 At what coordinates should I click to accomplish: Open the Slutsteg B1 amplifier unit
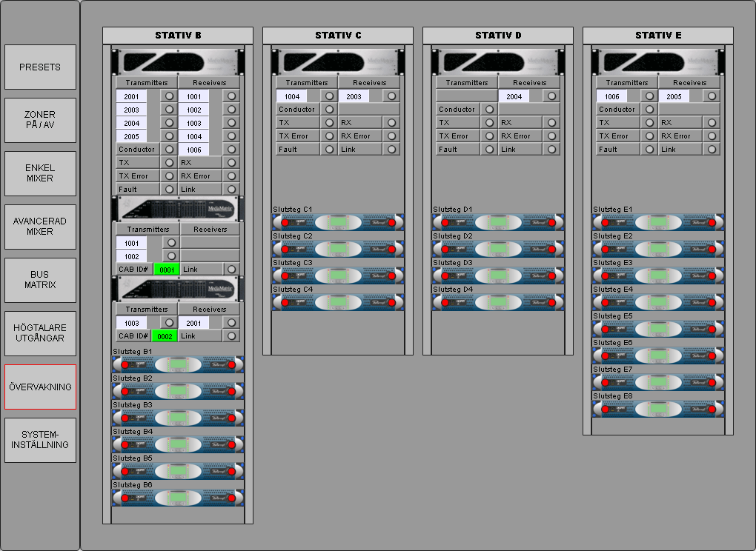(178, 364)
